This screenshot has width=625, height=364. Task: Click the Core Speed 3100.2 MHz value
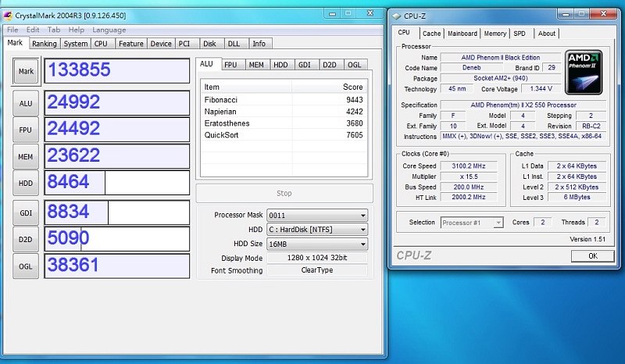(468, 166)
